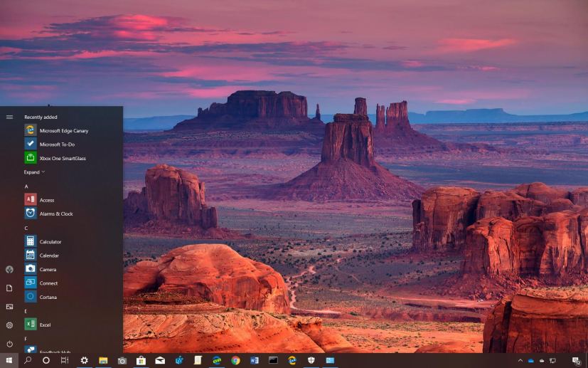Open Excel from the app list
Screen dimensions: 588x368
[x=45, y=325]
